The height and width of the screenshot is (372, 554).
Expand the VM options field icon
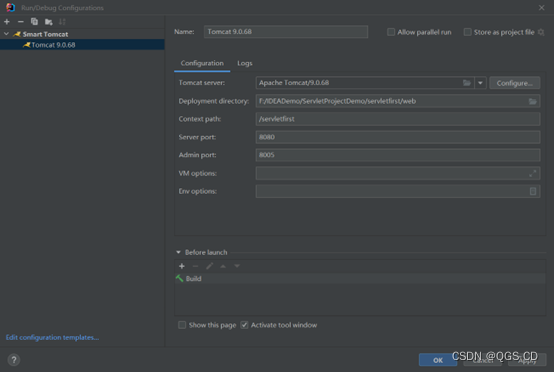[x=532, y=173]
